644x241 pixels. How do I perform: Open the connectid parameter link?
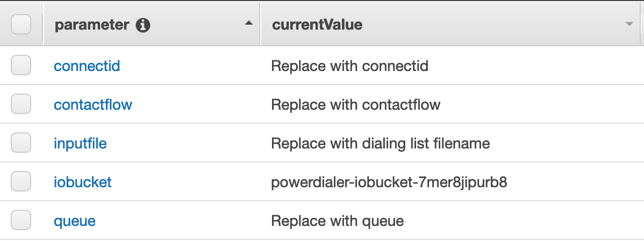pyautogui.click(x=87, y=66)
